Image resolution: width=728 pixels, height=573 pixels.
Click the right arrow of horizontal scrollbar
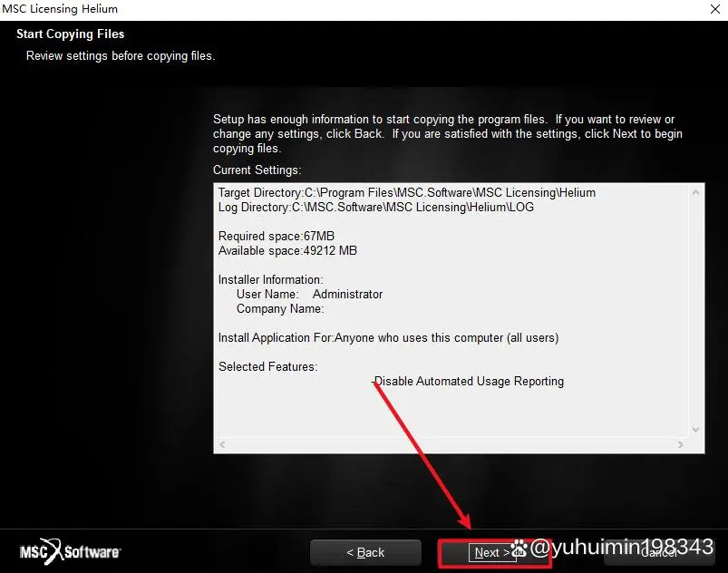tap(681, 444)
